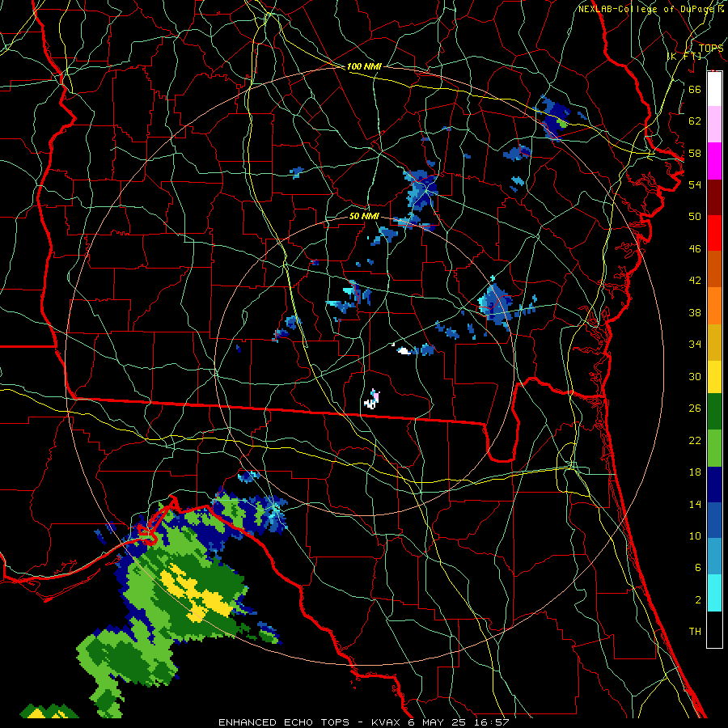This screenshot has height=728, width=728.
Task: Click the light pink swatch in the legend
Action: [714, 125]
